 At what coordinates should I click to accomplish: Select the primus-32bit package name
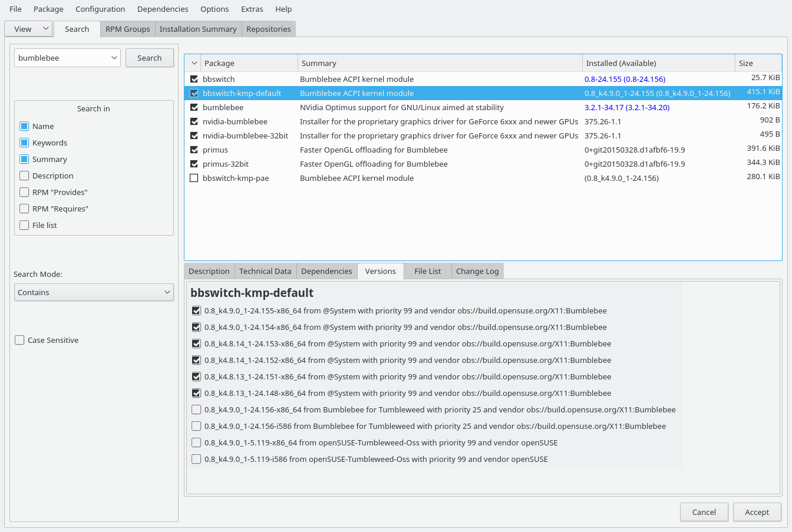click(x=226, y=164)
